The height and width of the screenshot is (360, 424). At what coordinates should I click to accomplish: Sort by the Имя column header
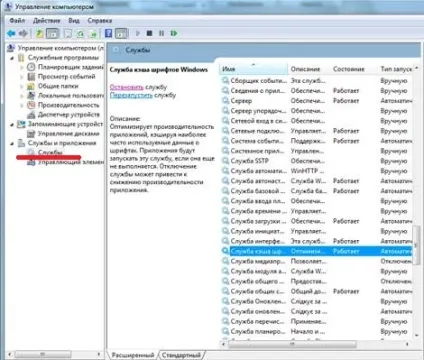pyautogui.click(x=253, y=69)
